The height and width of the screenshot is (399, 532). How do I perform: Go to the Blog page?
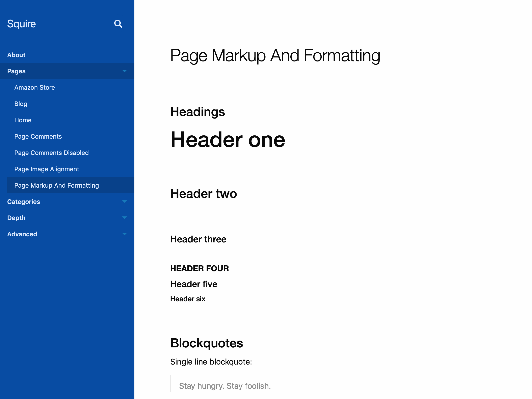tap(21, 104)
